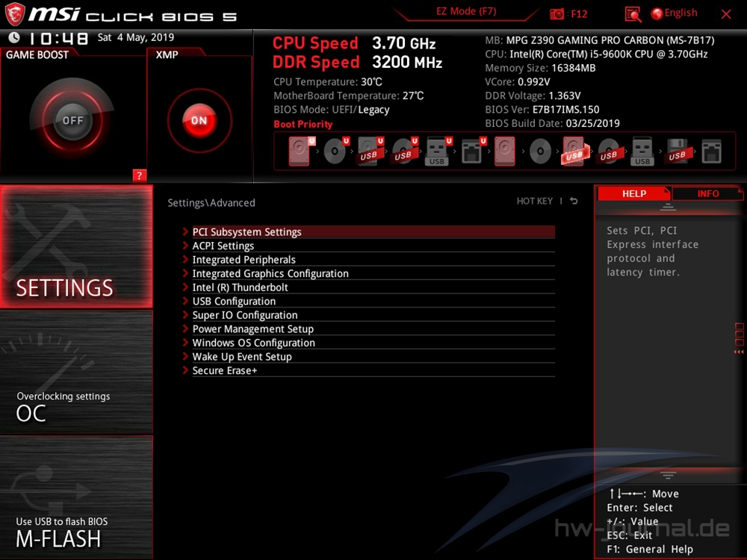Switch to EZ Mode (F7)
The width and height of the screenshot is (747, 560).
tap(466, 11)
